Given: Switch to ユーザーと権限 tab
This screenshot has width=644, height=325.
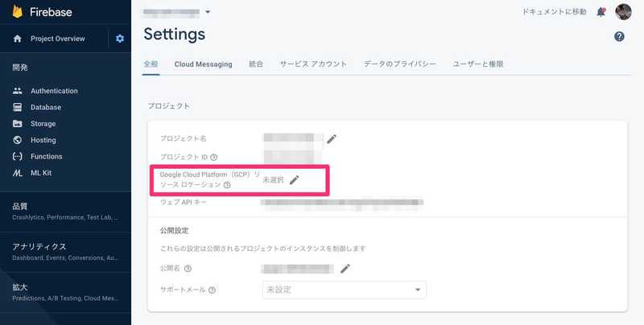Looking at the screenshot, I should pos(478,64).
